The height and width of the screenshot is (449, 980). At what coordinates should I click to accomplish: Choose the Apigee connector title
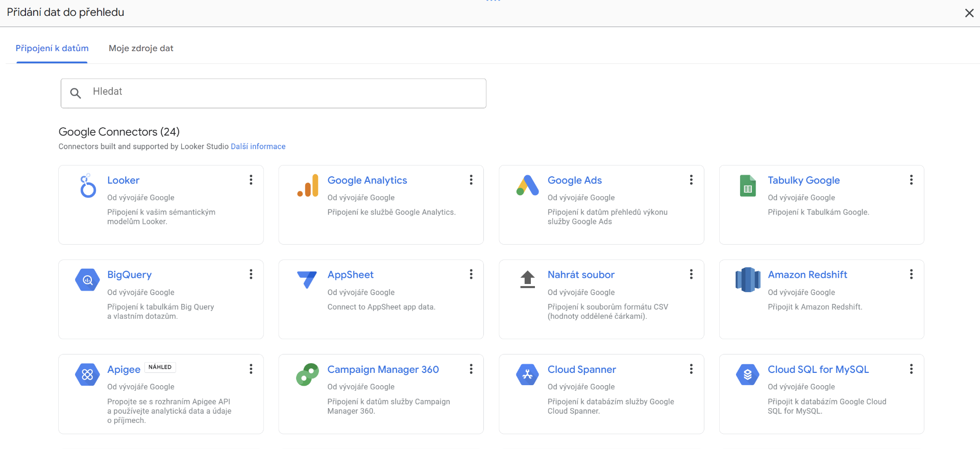124,369
